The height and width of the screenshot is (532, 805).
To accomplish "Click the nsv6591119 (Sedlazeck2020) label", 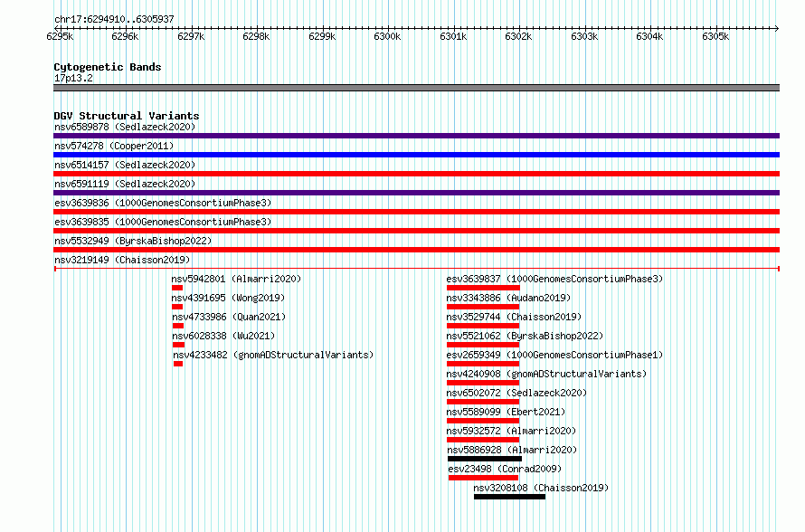I will click(x=125, y=184).
